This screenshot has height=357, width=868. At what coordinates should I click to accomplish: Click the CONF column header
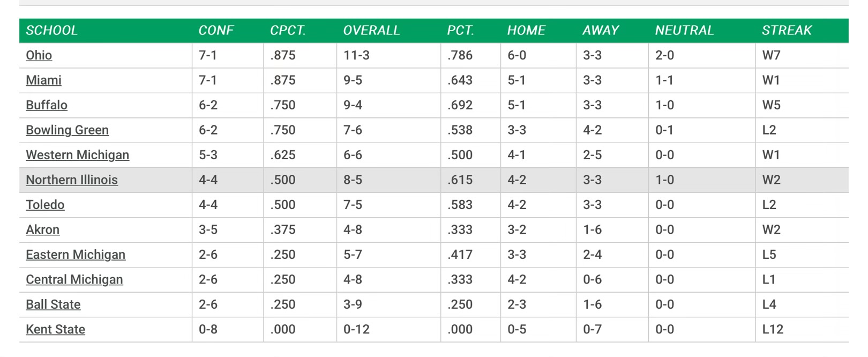point(216,31)
